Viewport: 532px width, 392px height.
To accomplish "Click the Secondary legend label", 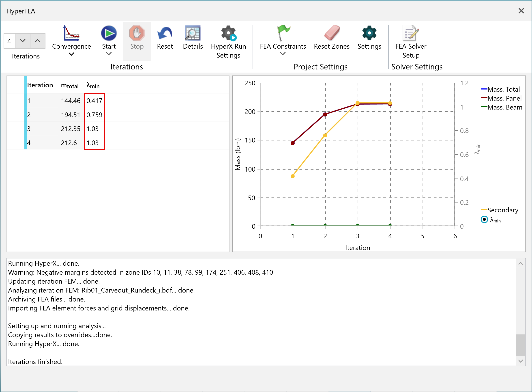I will point(503,210).
